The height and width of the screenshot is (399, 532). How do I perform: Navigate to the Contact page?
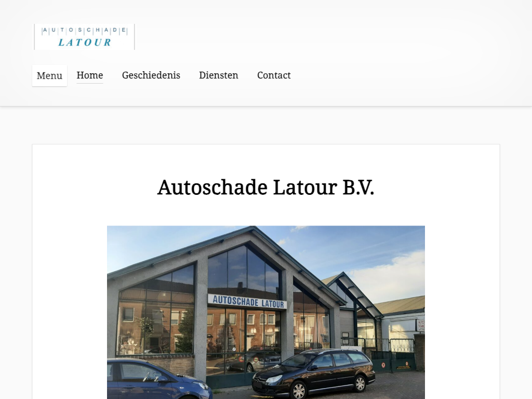274,75
